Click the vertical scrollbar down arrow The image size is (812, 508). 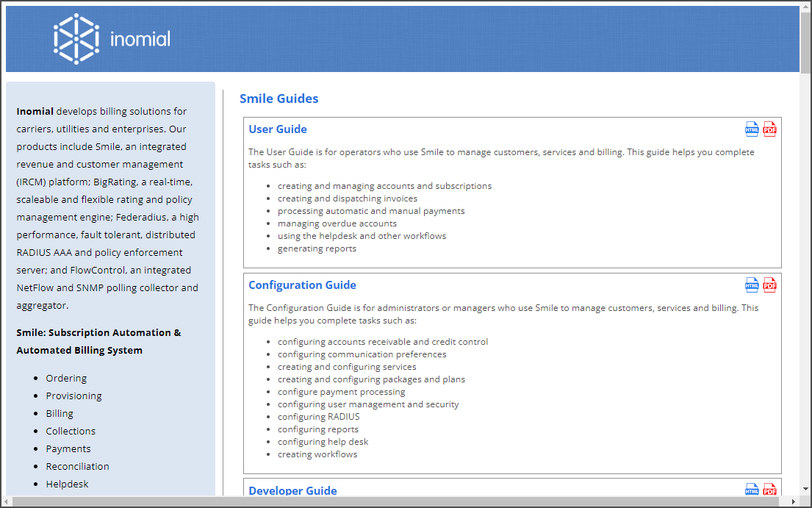coord(805,488)
